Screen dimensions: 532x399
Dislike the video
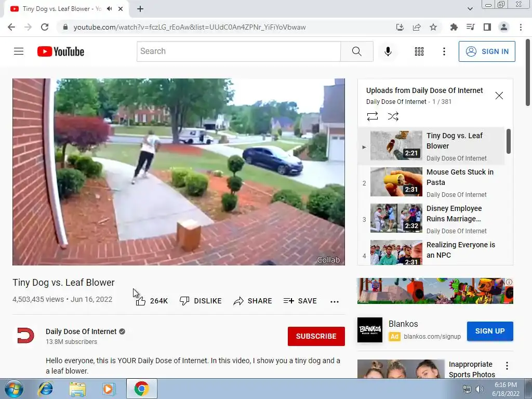tap(201, 301)
